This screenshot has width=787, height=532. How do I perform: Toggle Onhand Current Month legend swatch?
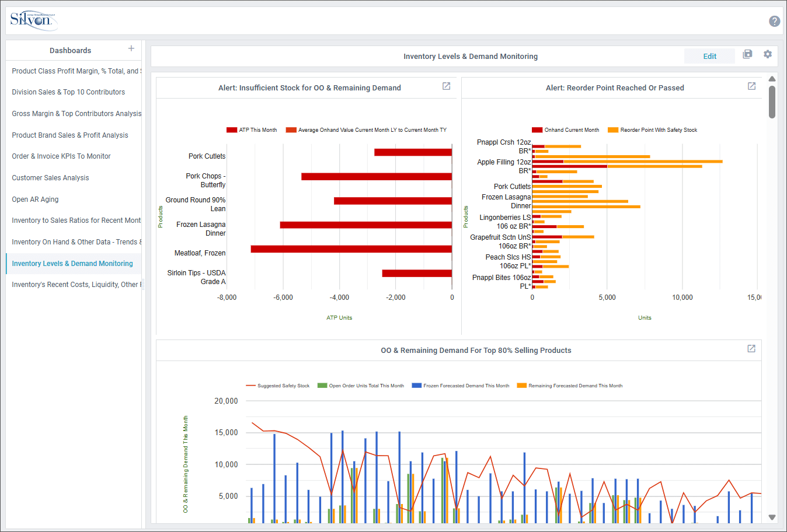(x=537, y=130)
